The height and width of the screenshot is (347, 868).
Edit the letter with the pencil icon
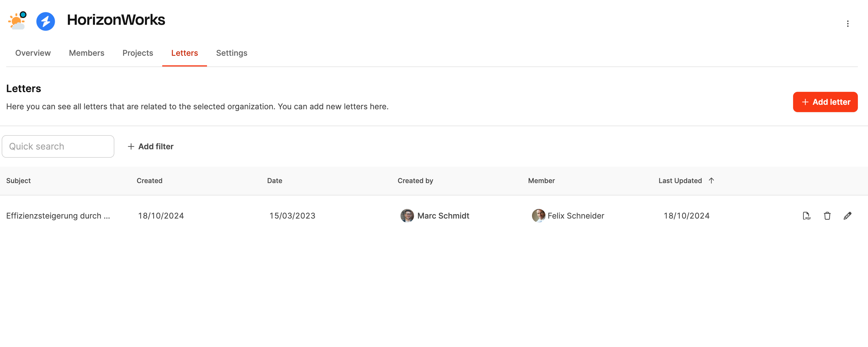coord(847,216)
